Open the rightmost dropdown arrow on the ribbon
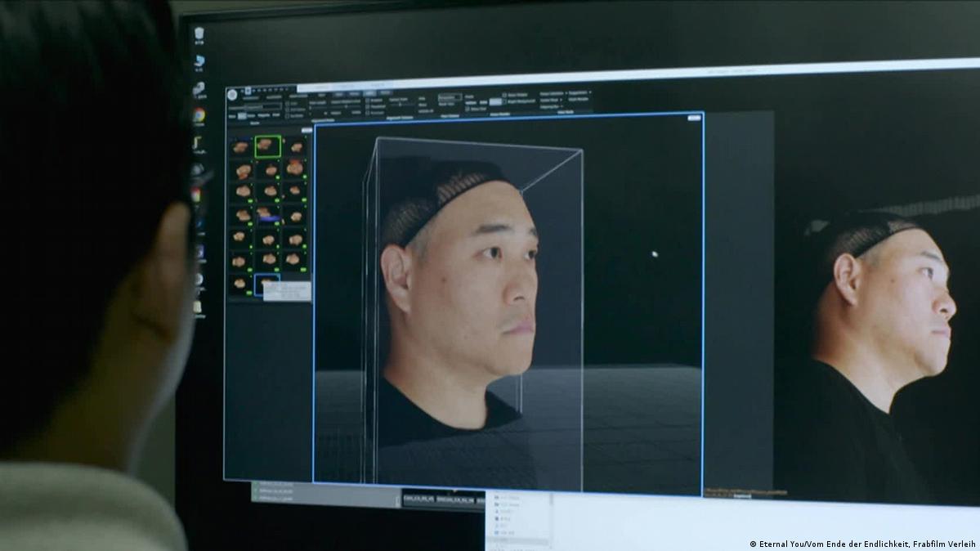Viewport: 980px width, 551px height. pos(590,93)
